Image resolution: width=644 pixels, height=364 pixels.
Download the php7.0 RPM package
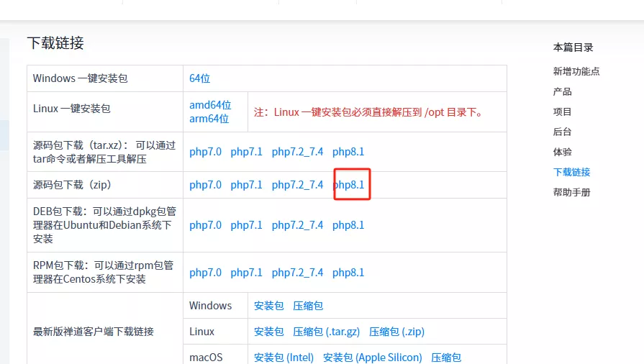(x=205, y=273)
